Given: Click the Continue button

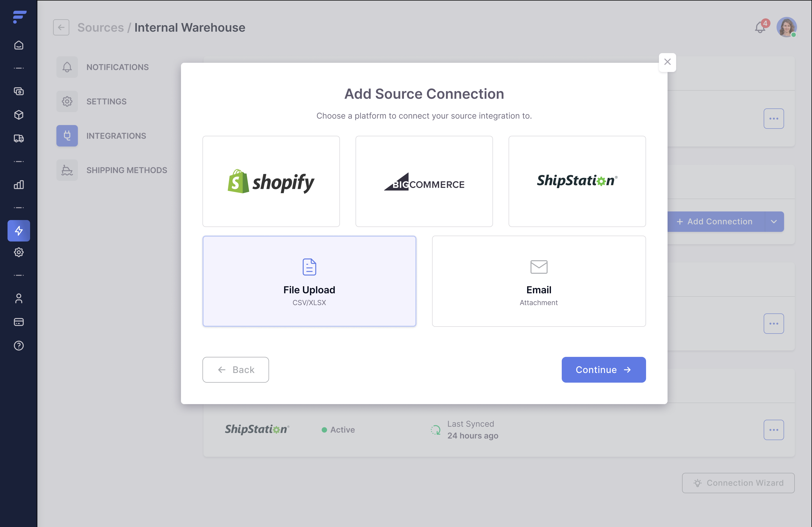Looking at the screenshot, I should [x=604, y=370].
